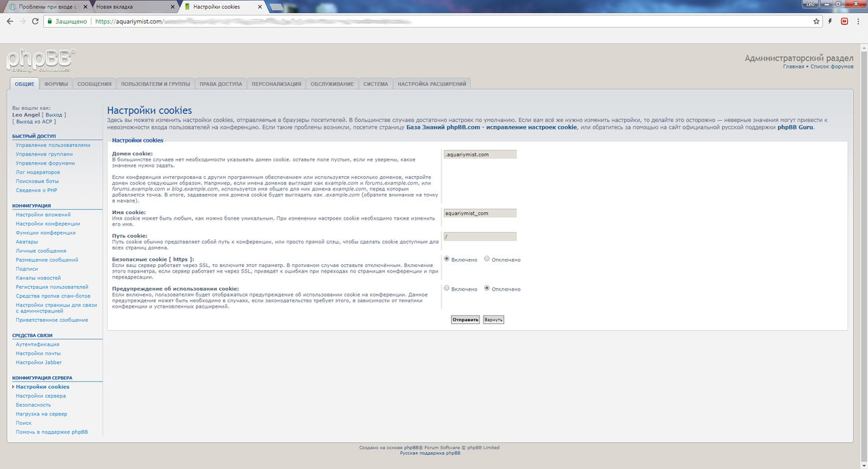Bookmark this page with the star icon

click(x=816, y=21)
